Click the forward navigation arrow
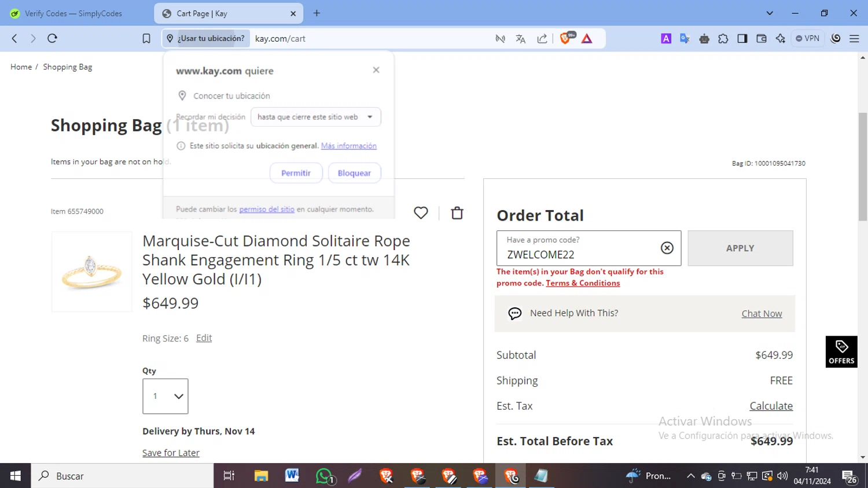868x488 pixels. [x=33, y=38]
